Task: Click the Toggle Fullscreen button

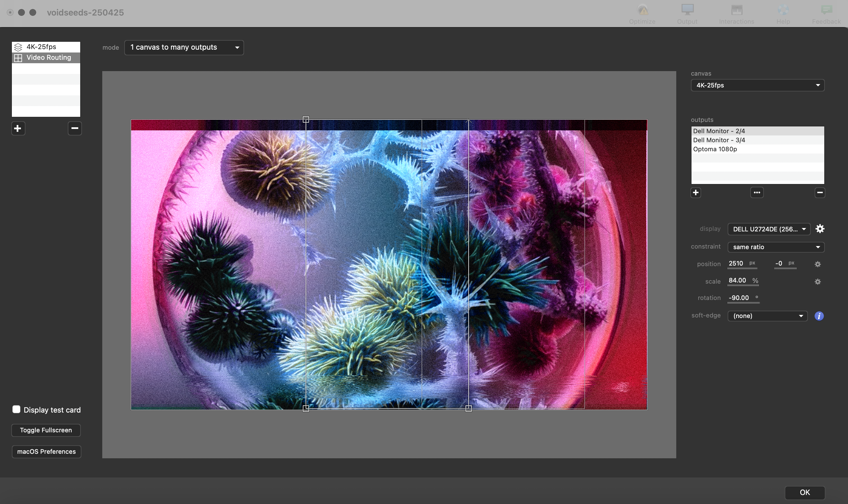Action: pyautogui.click(x=46, y=430)
